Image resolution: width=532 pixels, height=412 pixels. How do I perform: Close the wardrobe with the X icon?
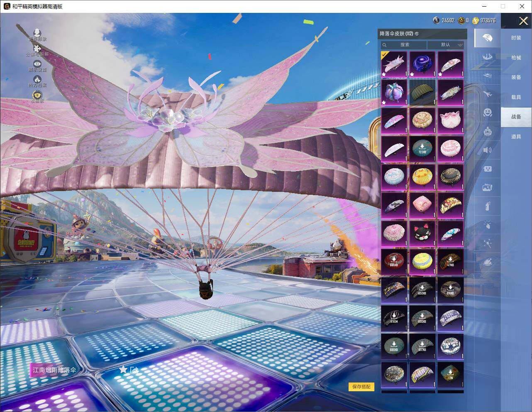523,20
